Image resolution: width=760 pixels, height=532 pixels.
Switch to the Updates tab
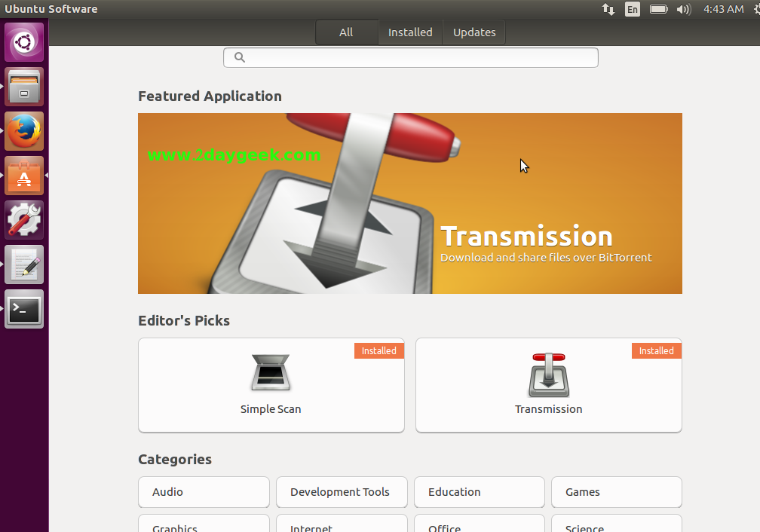(x=474, y=32)
